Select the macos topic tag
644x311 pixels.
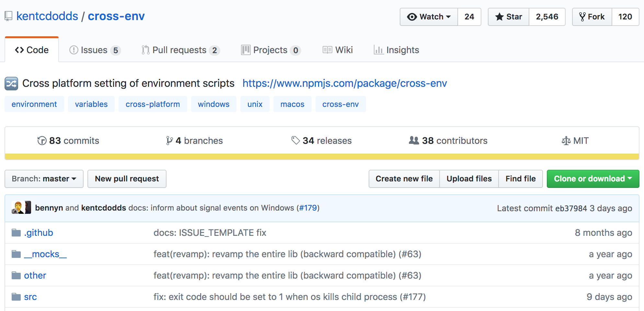pos(293,104)
